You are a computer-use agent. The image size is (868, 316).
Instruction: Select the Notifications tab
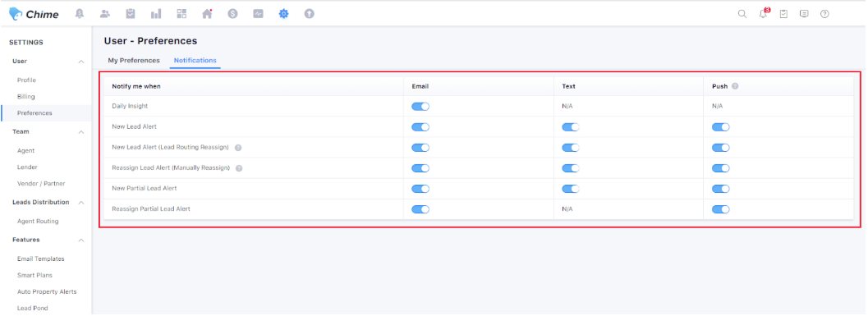coord(195,60)
